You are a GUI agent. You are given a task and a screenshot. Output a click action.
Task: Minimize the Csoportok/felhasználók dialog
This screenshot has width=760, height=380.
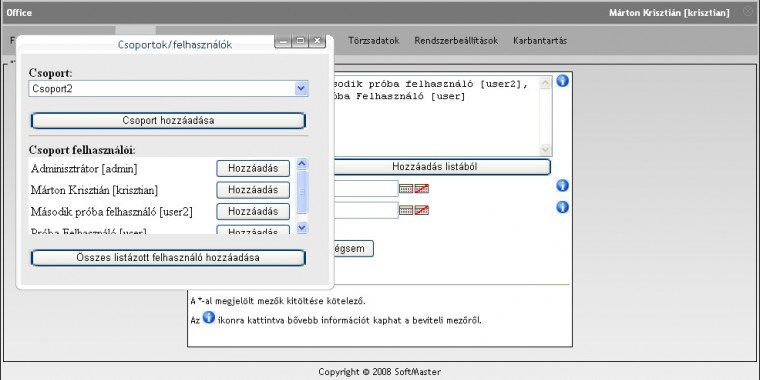(x=284, y=42)
